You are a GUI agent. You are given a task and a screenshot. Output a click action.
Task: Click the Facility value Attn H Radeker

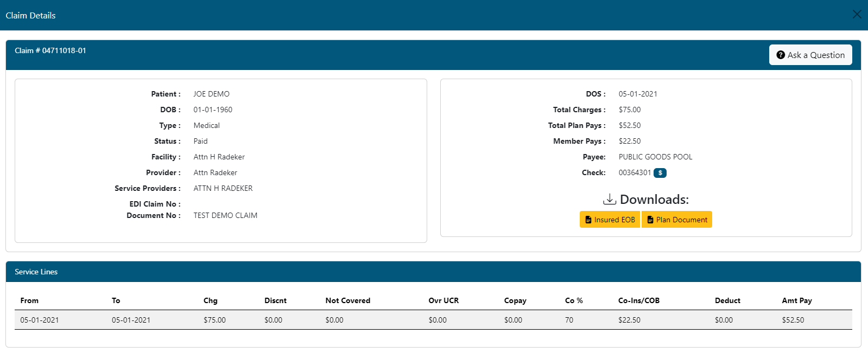click(x=219, y=157)
